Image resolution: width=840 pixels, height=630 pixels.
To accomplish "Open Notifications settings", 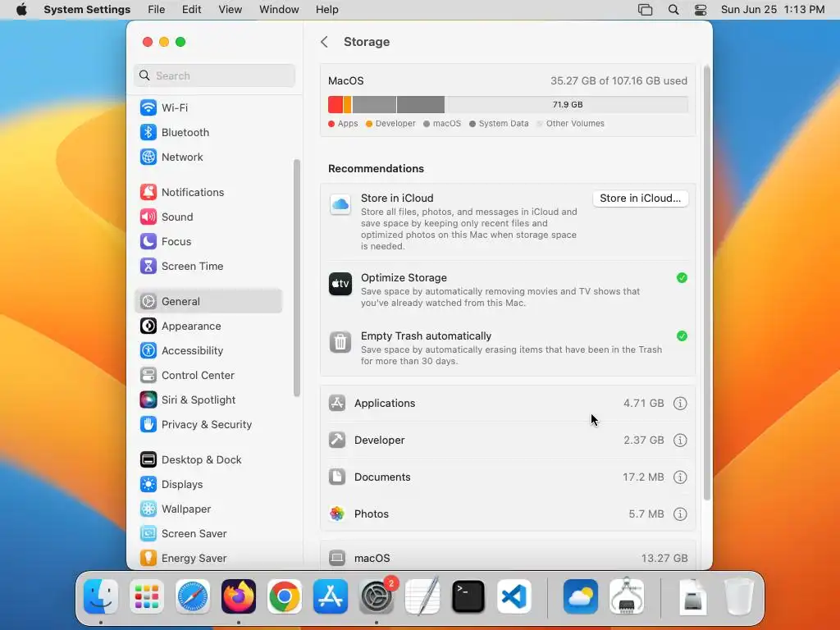I will click(x=209, y=192).
